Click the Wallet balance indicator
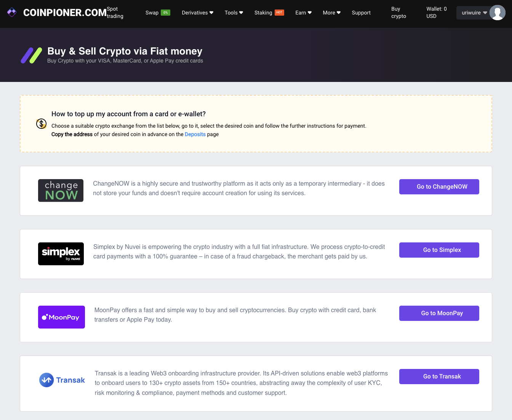This screenshot has width=512, height=420. [437, 13]
